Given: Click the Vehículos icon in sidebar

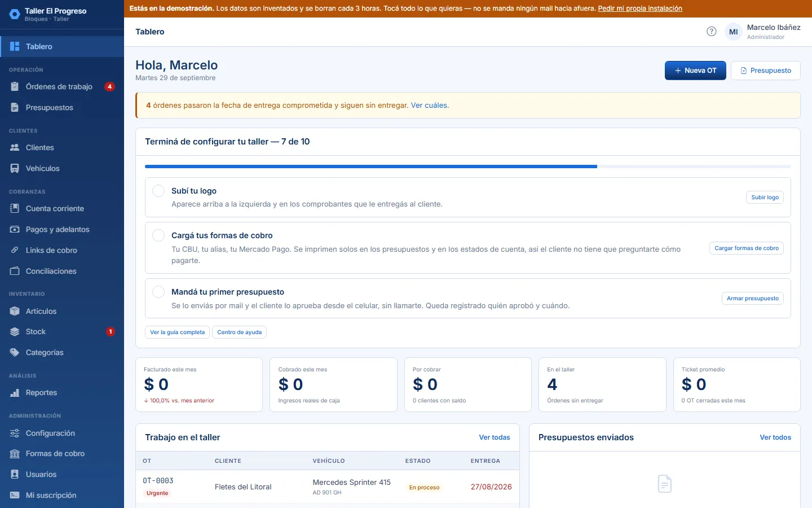Looking at the screenshot, I should (15, 168).
